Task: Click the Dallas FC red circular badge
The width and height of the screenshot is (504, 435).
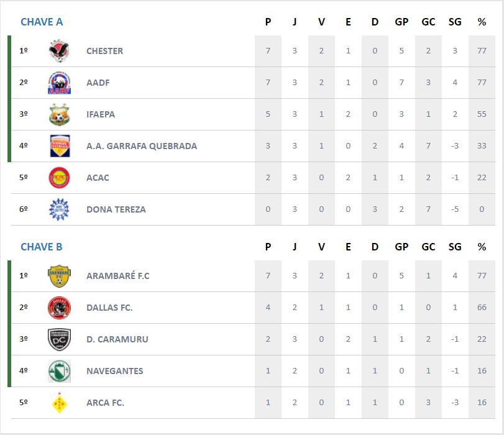Action: [59, 308]
